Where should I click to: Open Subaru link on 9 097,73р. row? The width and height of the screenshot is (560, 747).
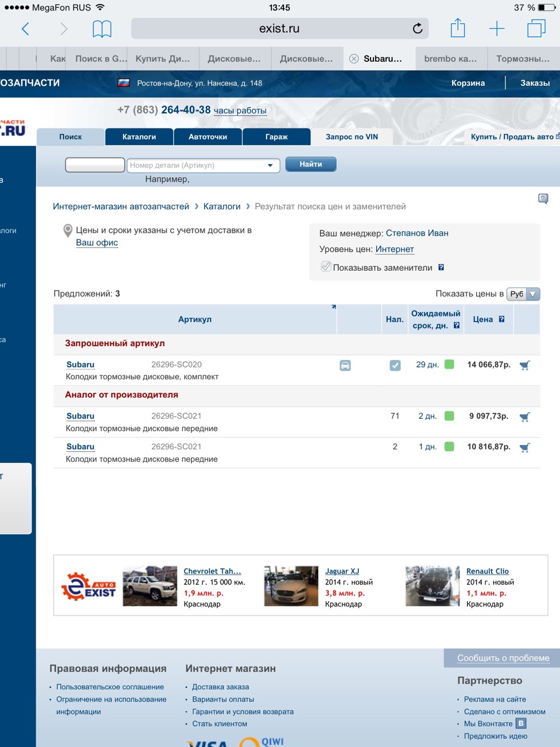(x=80, y=416)
